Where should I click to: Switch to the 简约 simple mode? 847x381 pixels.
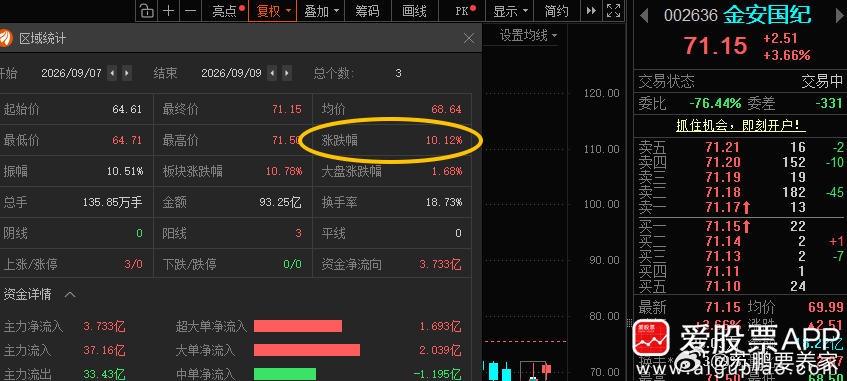point(556,11)
